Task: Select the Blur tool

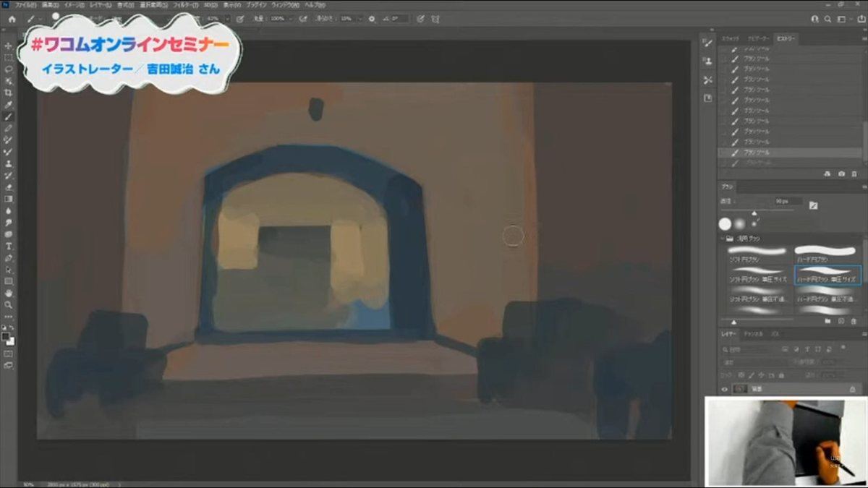Action: (x=9, y=210)
